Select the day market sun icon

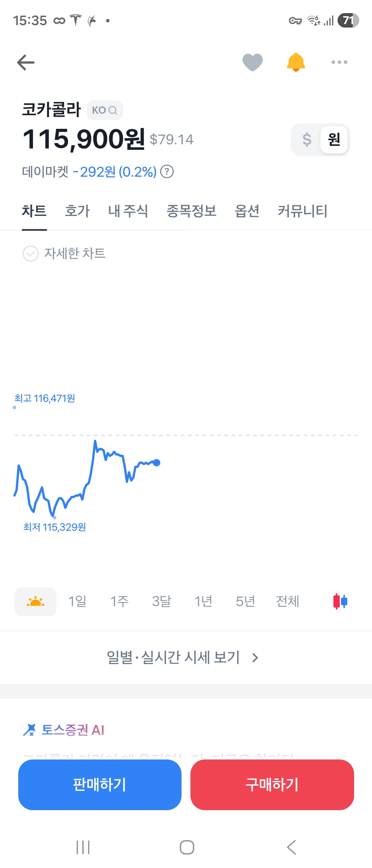35,601
